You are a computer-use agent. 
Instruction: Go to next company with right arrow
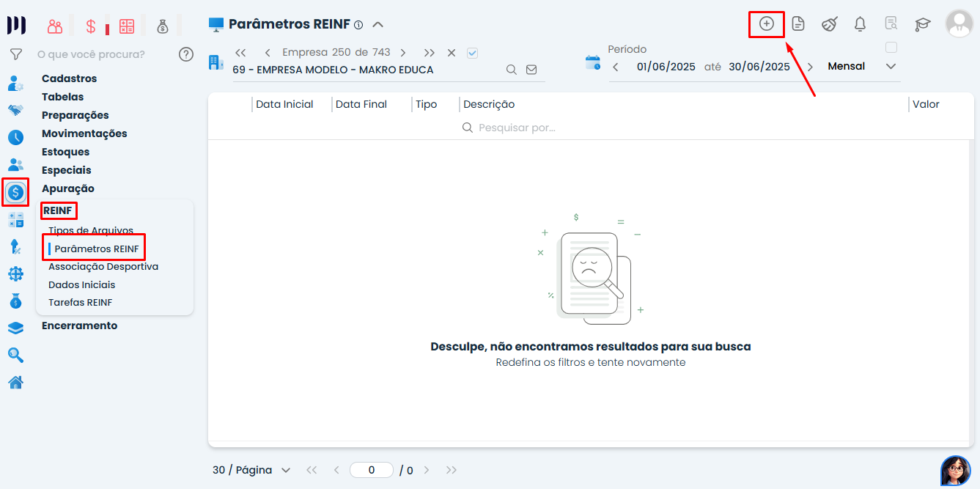pyautogui.click(x=403, y=53)
